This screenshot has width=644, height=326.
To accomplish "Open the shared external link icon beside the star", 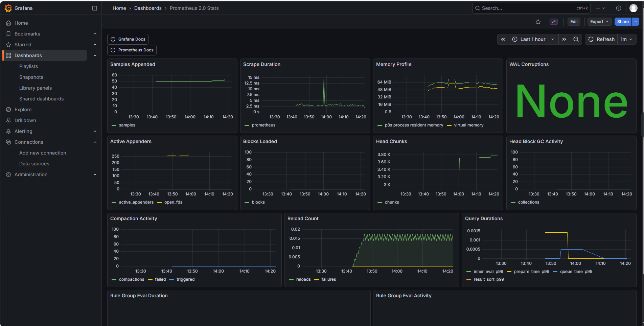I will coord(553,21).
